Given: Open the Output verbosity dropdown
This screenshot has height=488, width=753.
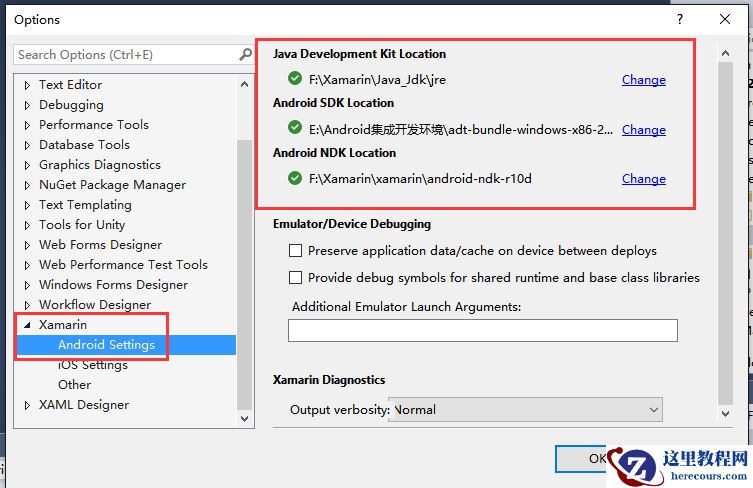Looking at the screenshot, I should [525, 410].
